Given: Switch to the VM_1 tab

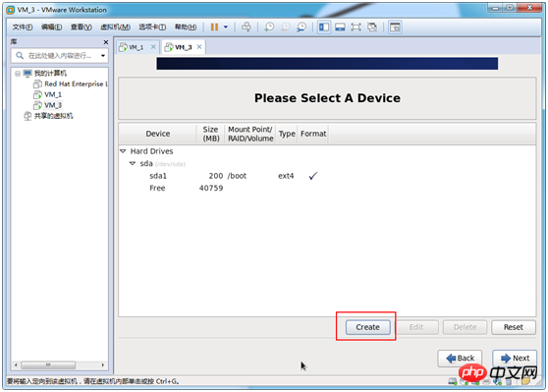Looking at the screenshot, I should click(136, 47).
